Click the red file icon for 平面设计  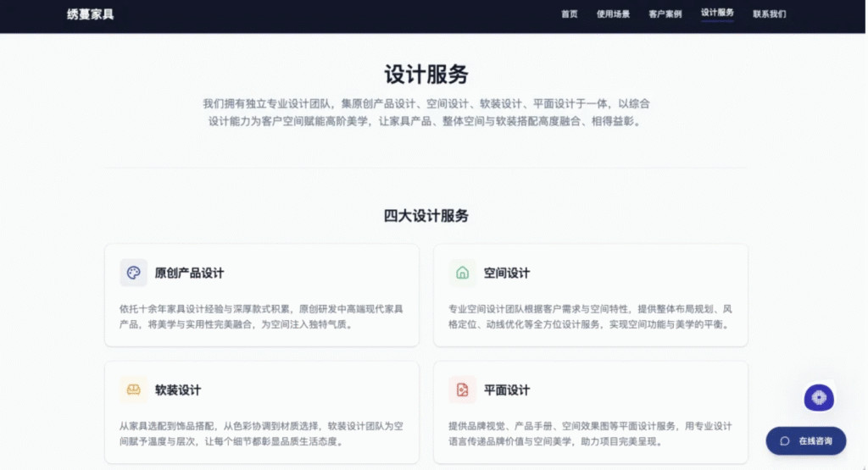point(462,390)
